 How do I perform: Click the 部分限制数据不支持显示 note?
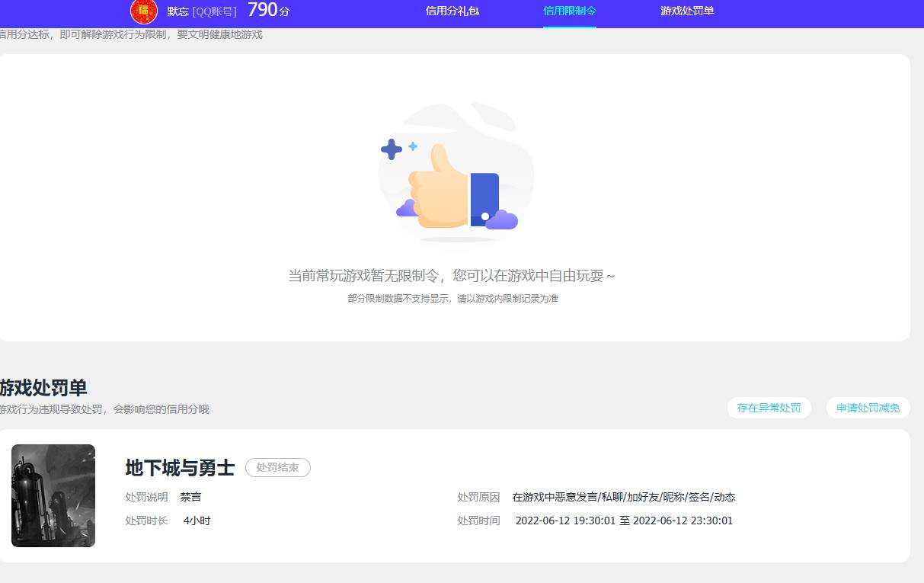click(453, 299)
